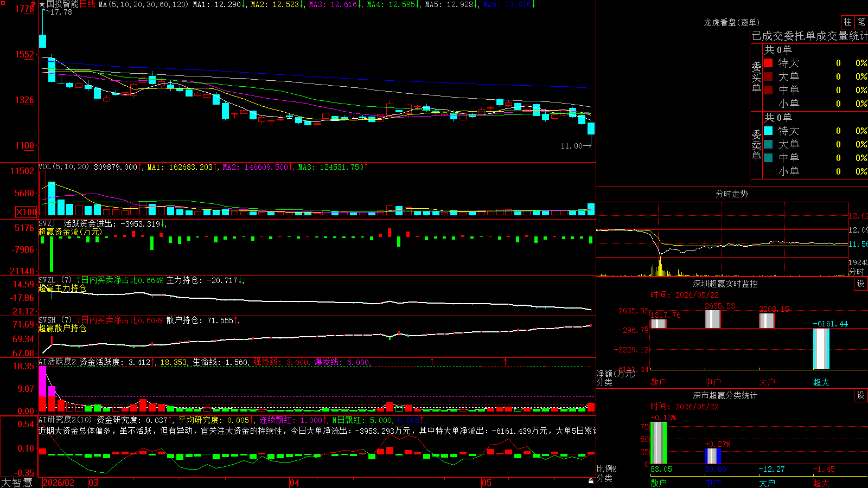Click the 龙虎看盘(逐单) panel title
868x488 pixels.
[731, 22]
